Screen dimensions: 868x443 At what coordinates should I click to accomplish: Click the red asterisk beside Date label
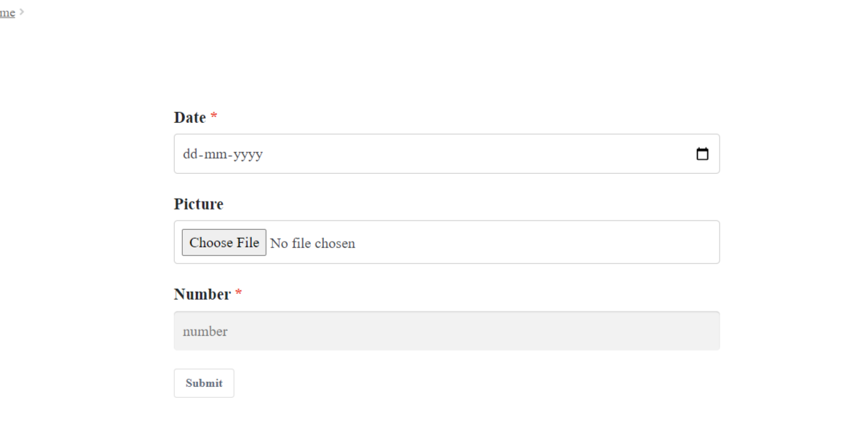pyautogui.click(x=213, y=116)
